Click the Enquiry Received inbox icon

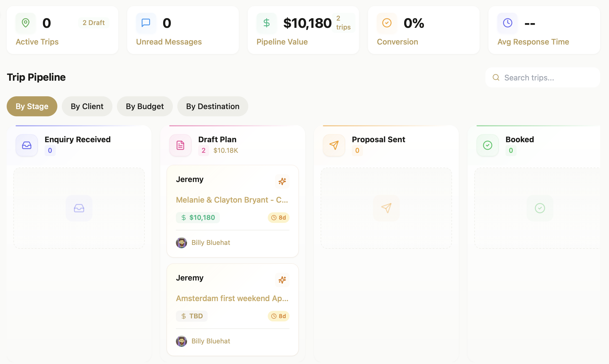[x=26, y=145]
